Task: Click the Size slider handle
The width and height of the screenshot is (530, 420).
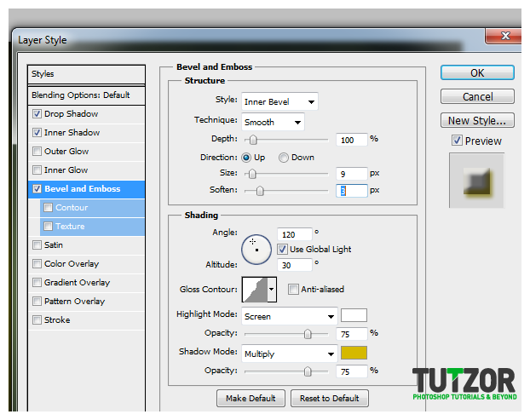Action: pyautogui.click(x=252, y=174)
